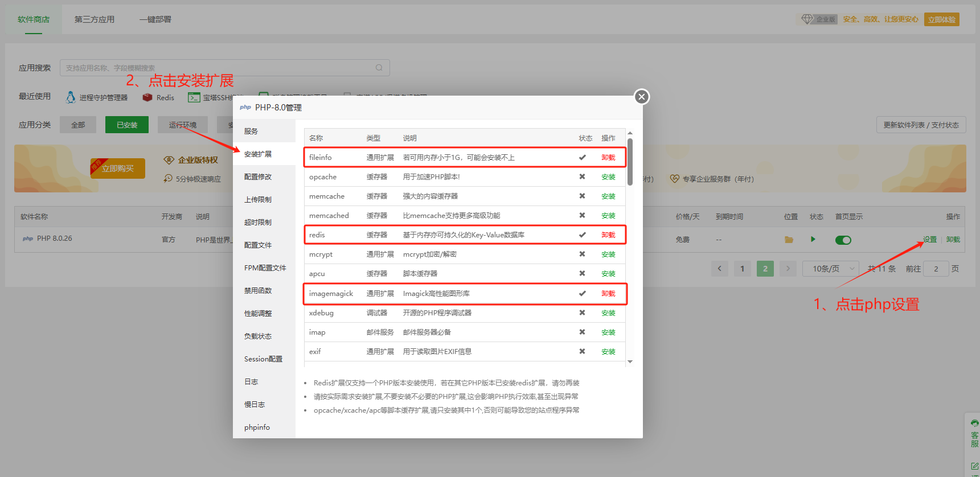Open the process guardian manager icon
Viewport: 980px width, 477px height.
click(x=71, y=97)
